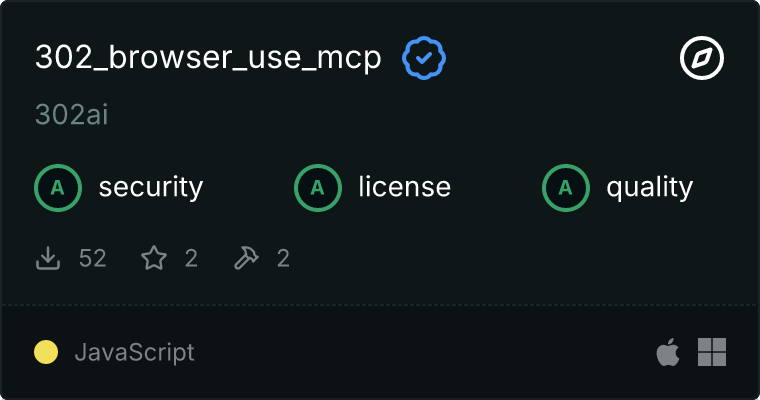Click the download count 52

93,258
